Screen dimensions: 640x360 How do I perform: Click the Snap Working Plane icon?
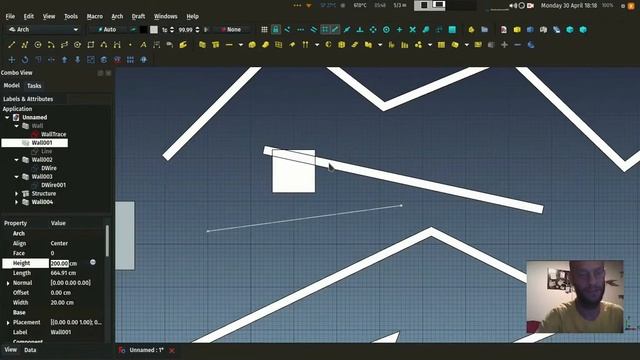click(x=452, y=29)
